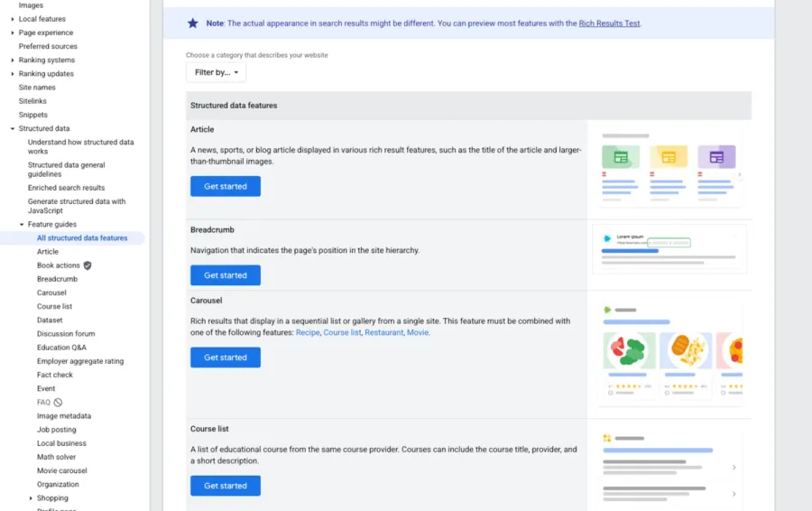Viewport: 812px width, 511px height.
Task: Open Generate structured data with JavaScript
Action: [x=77, y=206]
